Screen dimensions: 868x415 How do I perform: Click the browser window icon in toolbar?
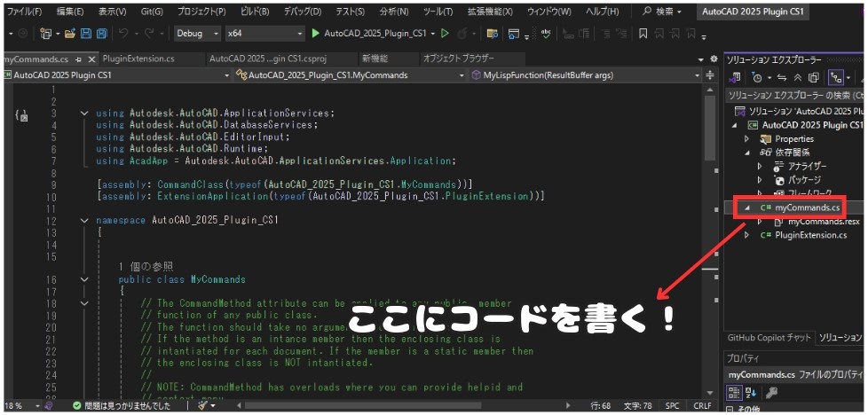(x=513, y=34)
